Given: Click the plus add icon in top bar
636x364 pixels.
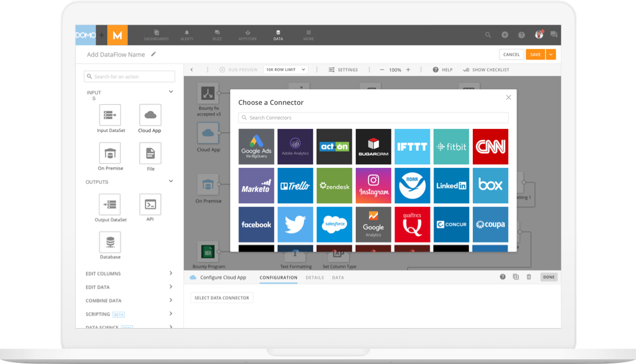Looking at the screenshot, I should pos(505,35).
